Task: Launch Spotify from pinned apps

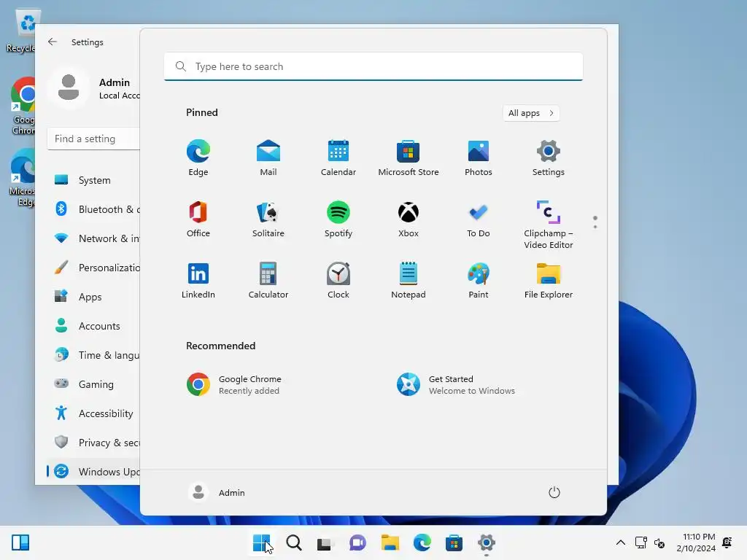Action: pyautogui.click(x=338, y=219)
